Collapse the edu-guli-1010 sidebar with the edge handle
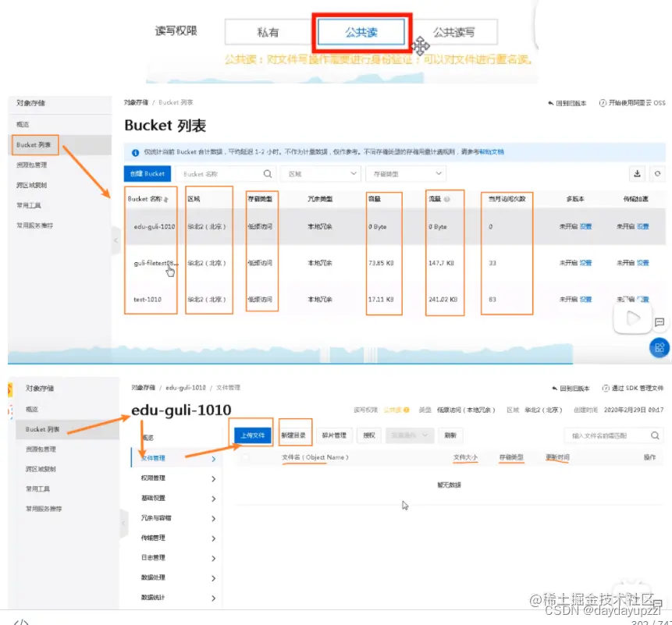Screen dimensions: 672x625 pyautogui.click(x=124, y=523)
